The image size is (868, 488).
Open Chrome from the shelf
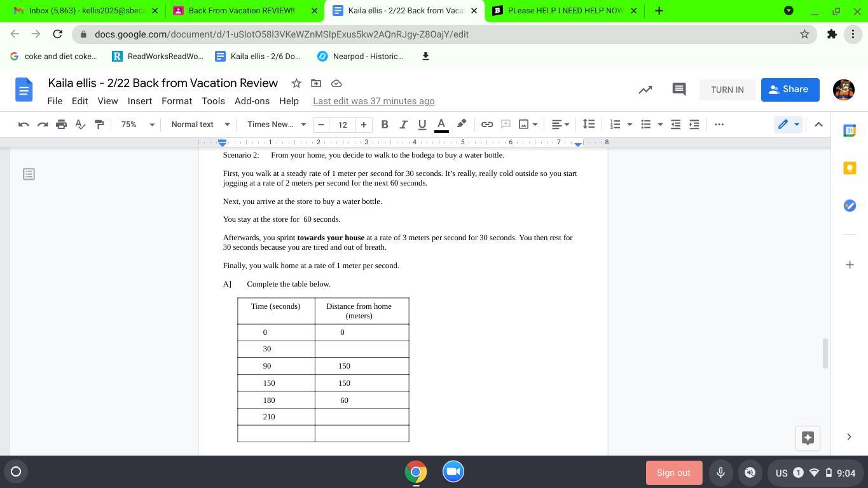[416, 471]
